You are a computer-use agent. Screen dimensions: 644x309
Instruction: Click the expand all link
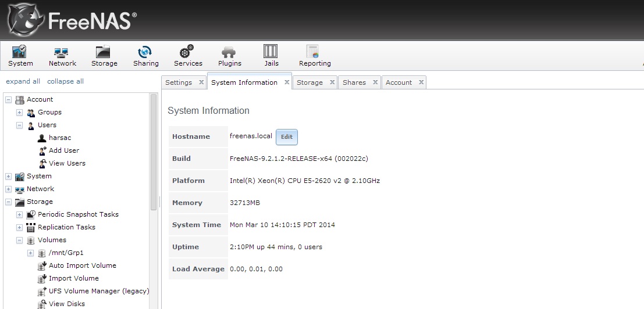[23, 81]
